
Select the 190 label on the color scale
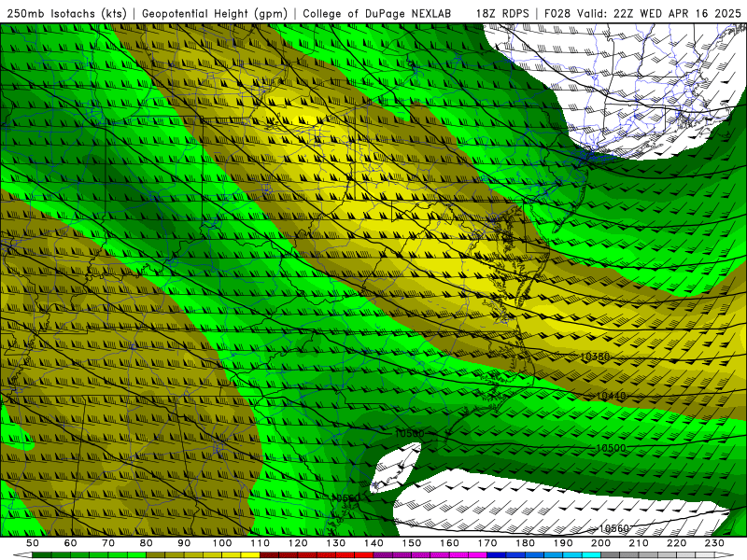(563, 543)
